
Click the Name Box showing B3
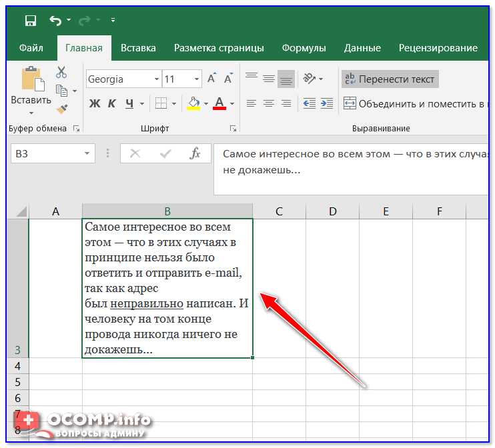47,153
